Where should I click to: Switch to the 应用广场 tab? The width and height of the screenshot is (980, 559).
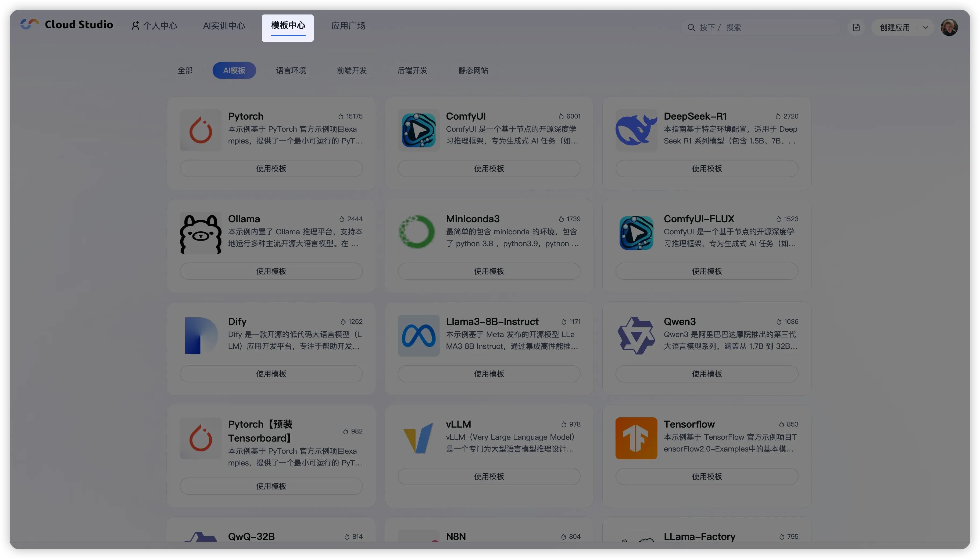point(348,26)
